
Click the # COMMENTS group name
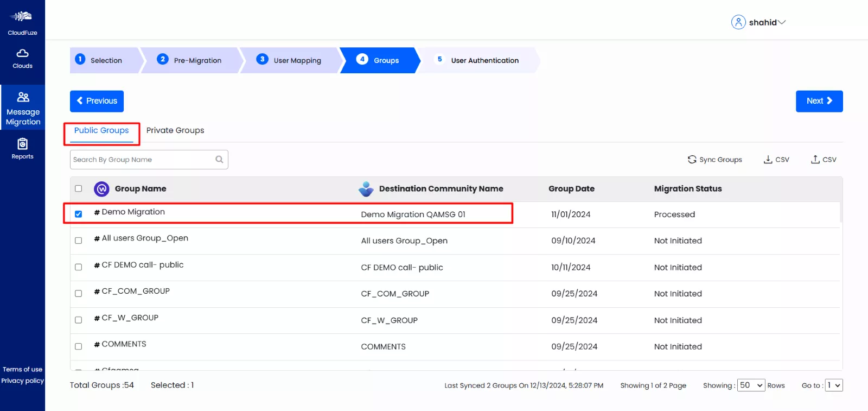pyautogui.click(x=120, y=344)
